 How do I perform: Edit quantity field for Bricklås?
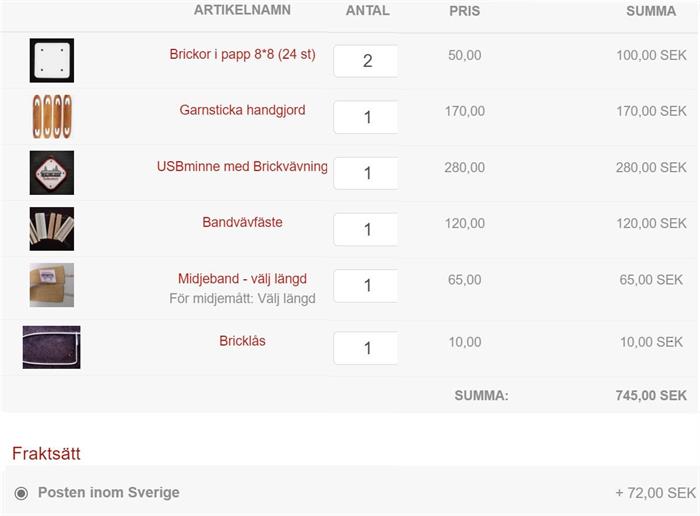click(366, 348)
